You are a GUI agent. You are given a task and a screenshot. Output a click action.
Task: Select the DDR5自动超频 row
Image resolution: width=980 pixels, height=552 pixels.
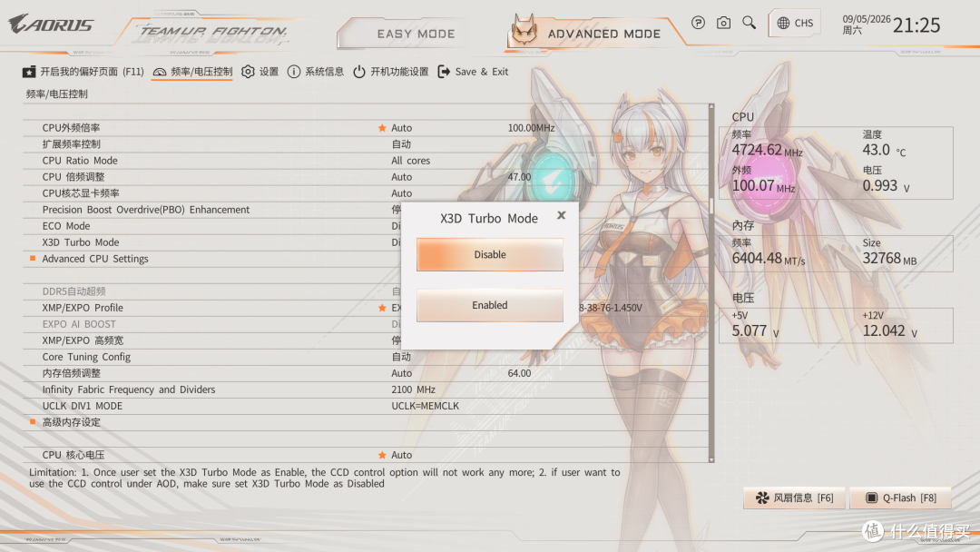click(212, 291)
